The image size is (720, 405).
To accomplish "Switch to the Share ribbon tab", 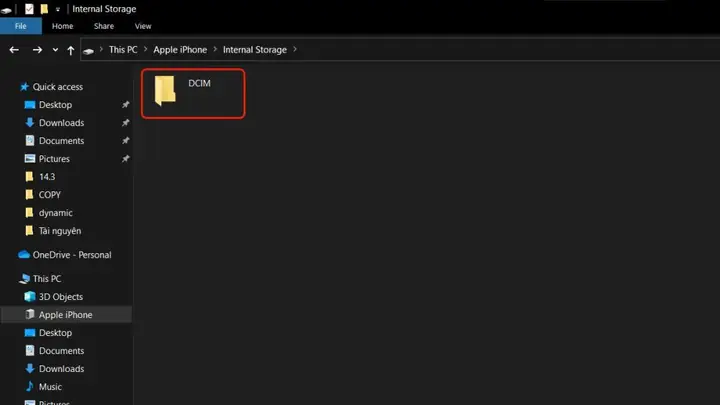I will [x=104, y=26].
